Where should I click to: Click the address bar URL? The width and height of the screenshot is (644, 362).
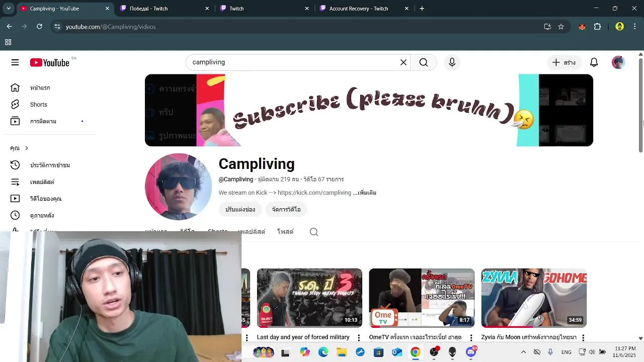click(111, 27)
